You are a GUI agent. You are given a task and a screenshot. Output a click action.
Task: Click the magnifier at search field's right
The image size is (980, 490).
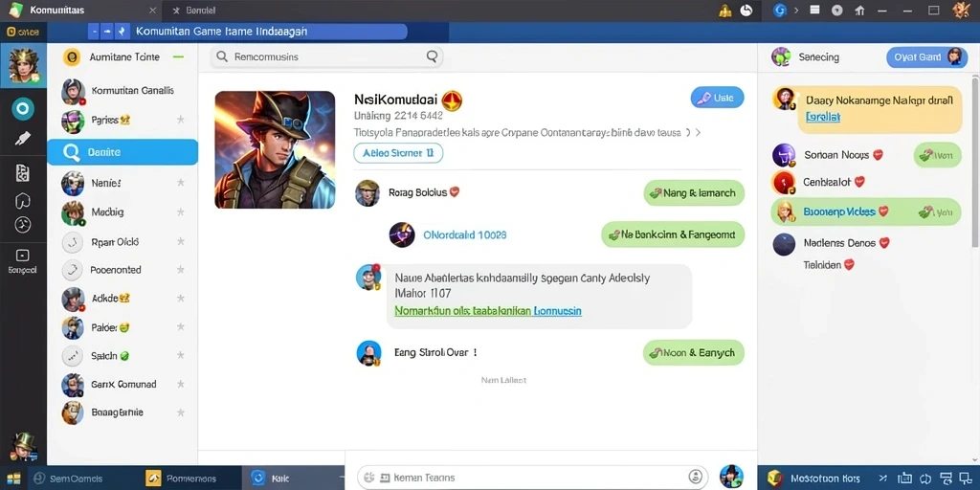click(432, 56)
